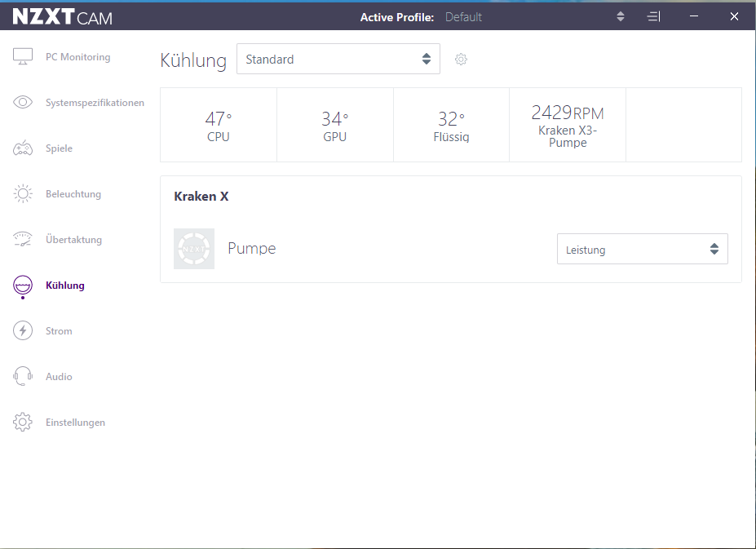This screenshot has width=756, height=549.
Task: Open cooling profile settings gear next to Standard
Action: point(461,60)
